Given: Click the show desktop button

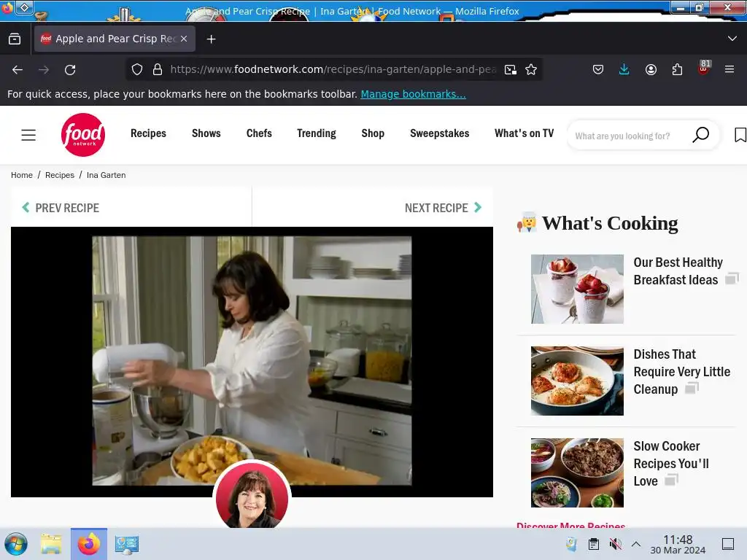Looking at the screenshot, I should (728, 544).
